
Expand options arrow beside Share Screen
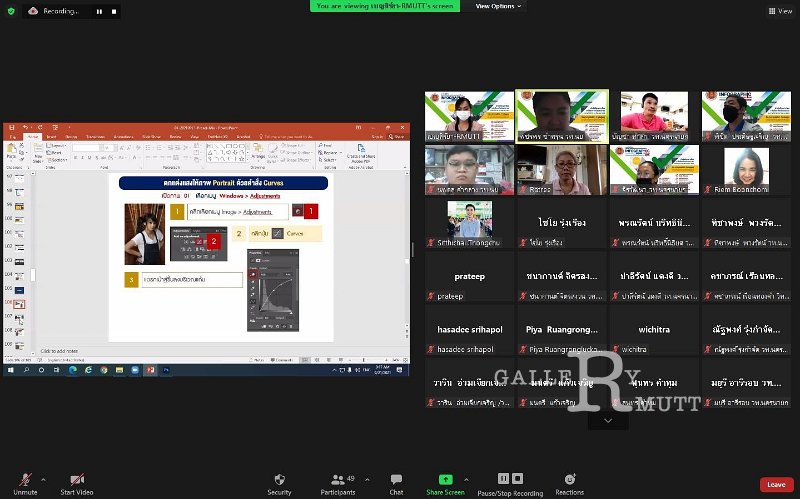pyautogui.click(x=466, y=480)
